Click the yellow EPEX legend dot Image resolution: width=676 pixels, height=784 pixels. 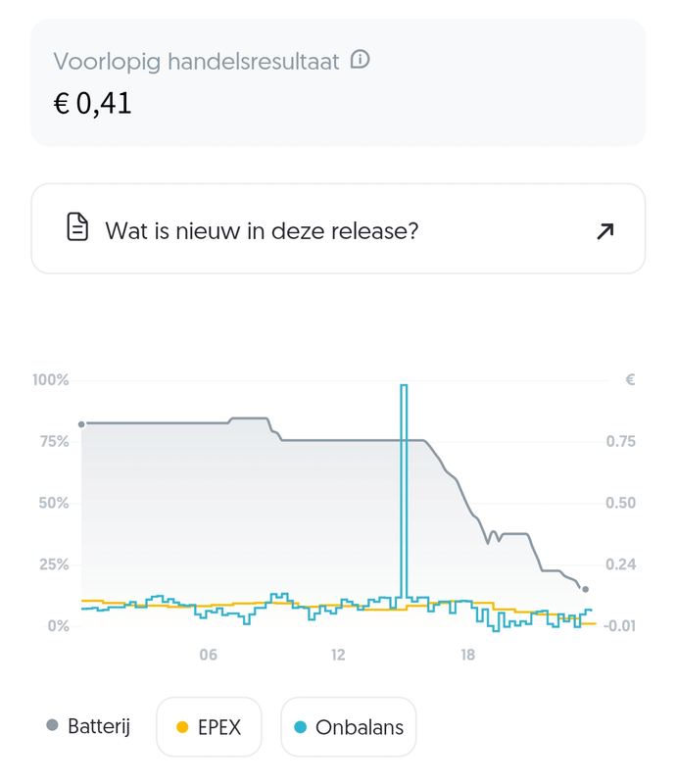pos(181,727)
